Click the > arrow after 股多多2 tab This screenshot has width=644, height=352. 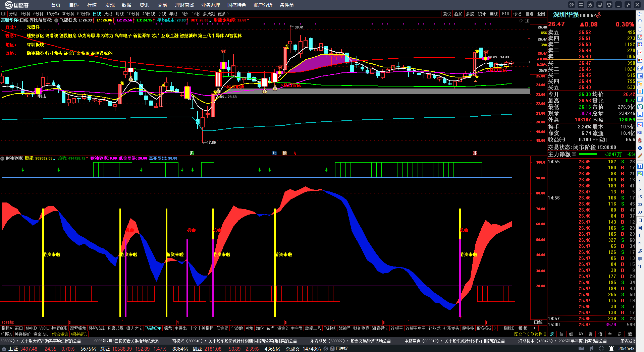(x=495, y=328)
